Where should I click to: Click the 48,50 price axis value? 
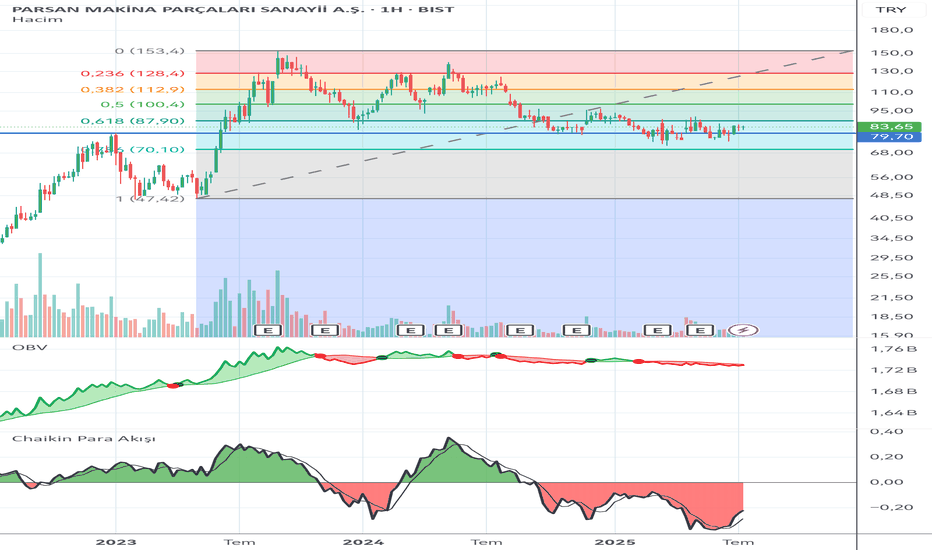click(892, 196)
